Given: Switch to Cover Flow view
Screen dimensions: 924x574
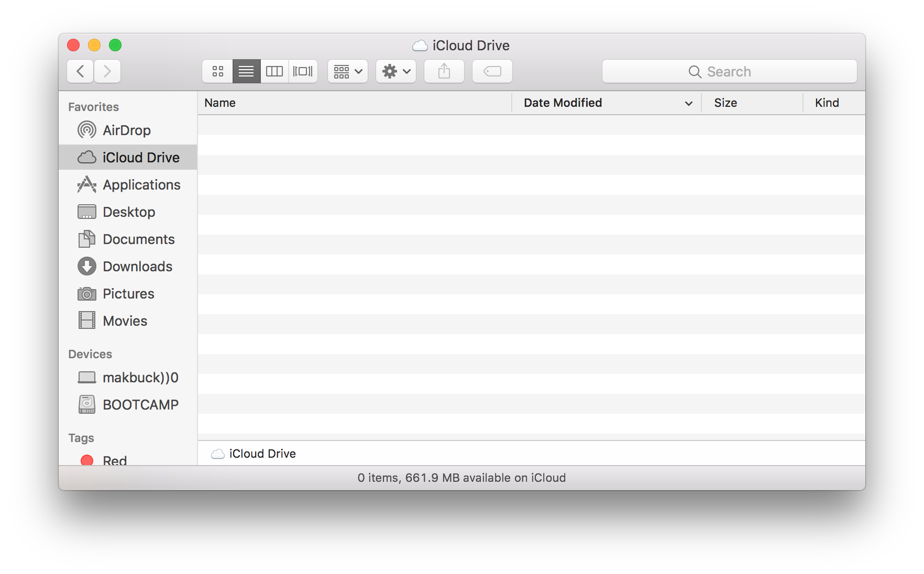Looking at the screenshot, I should tap(303, 71).
